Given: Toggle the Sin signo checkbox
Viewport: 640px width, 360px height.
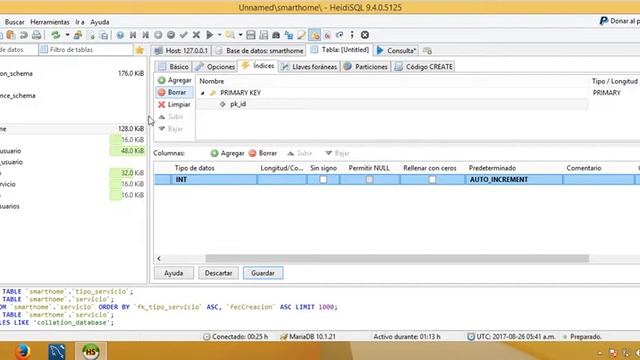Looking at the screenshot, I should tap(323, 180).
